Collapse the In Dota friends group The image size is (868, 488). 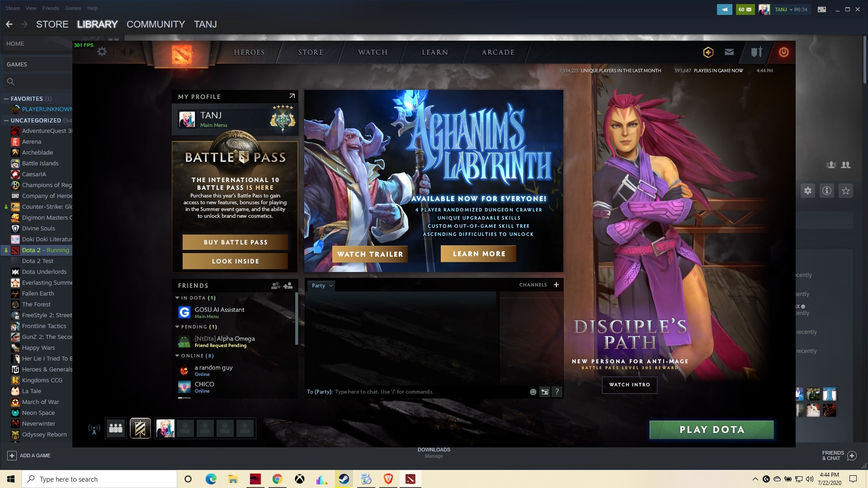(177, 298)
